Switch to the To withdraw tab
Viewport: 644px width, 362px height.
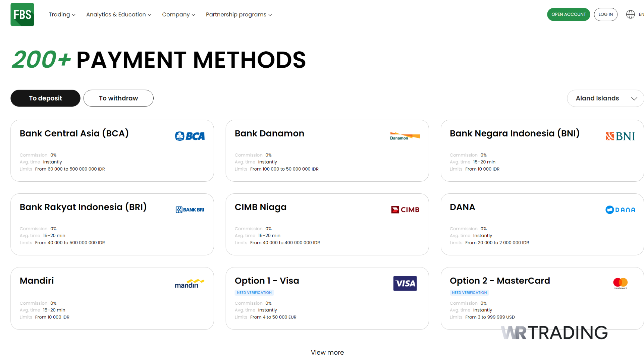point(118,98)
